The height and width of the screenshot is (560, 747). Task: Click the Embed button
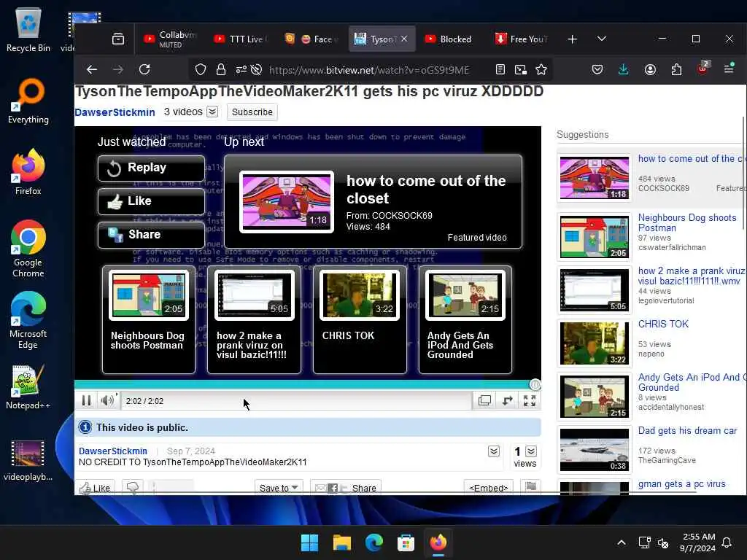click(x=488, y=488)
